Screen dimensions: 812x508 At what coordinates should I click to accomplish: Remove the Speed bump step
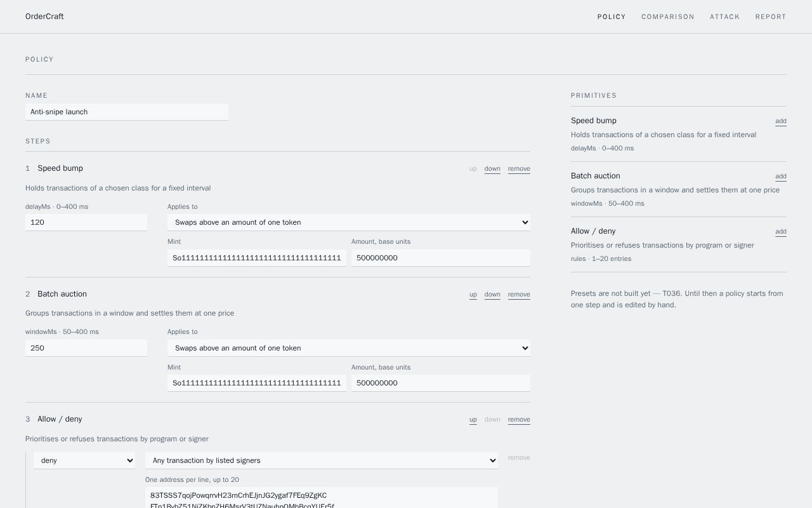519,169
